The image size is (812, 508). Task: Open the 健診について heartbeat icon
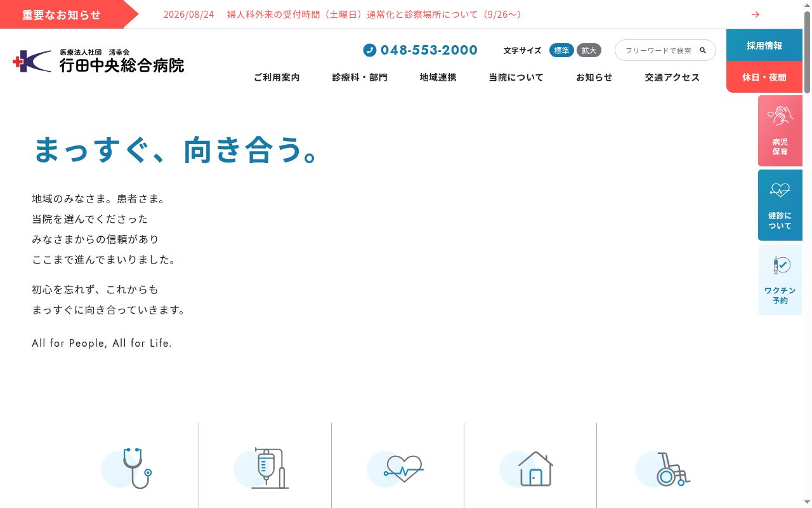780,189
